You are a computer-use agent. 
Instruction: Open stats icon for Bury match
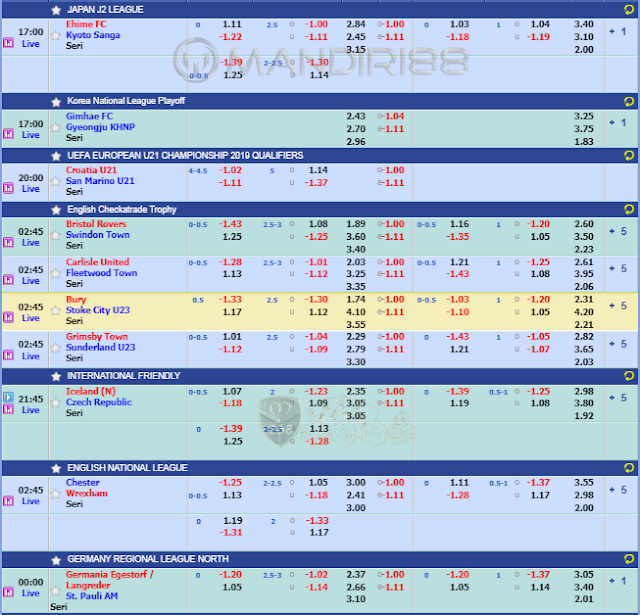(8, 317)
